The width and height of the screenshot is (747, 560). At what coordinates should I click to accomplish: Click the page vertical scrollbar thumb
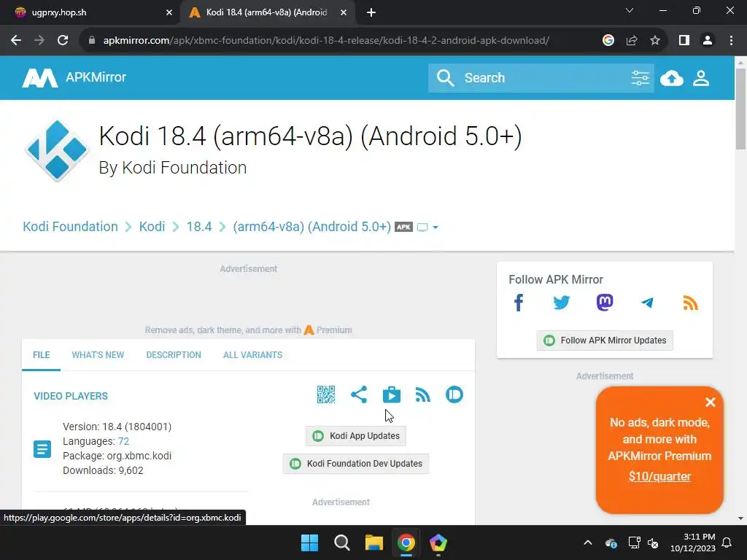(740, 109)
